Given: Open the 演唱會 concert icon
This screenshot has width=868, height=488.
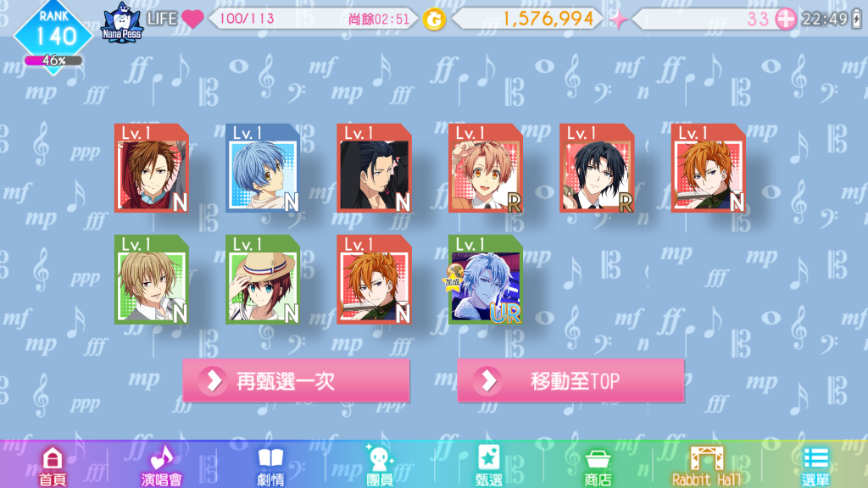Looking at the screenshot, I should [x=161, y=466].
